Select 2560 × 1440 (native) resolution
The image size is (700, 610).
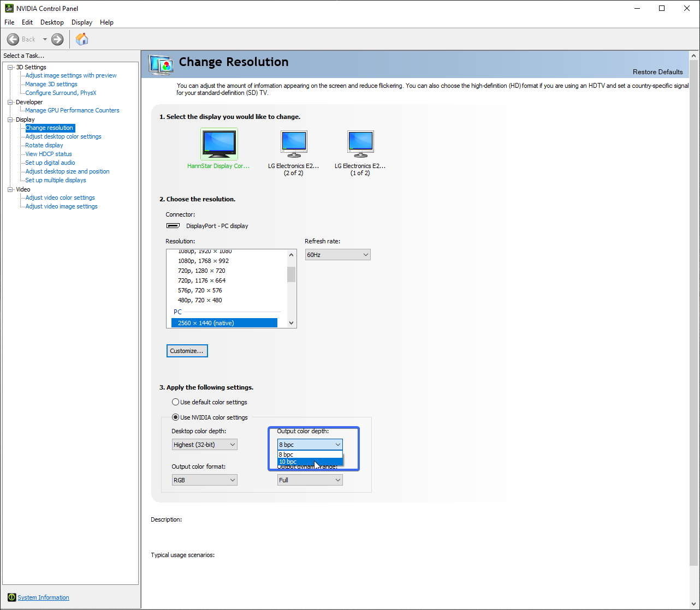coord(224,323)
